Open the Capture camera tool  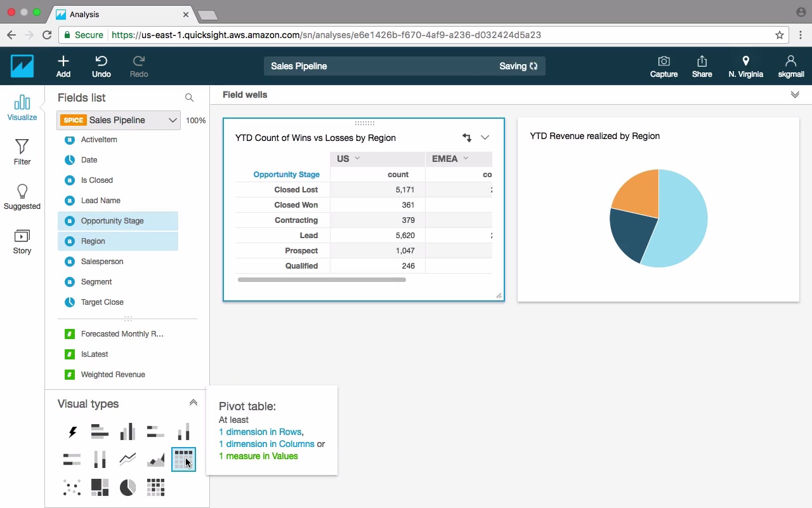pos(664,66)
